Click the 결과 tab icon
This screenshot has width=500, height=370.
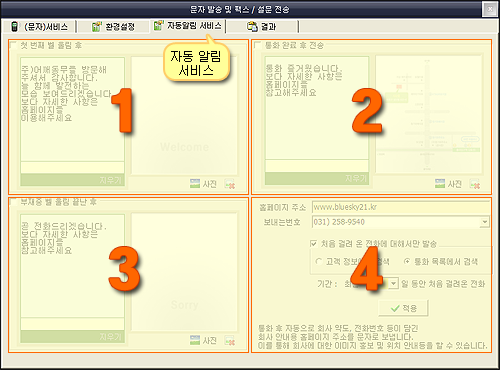point(252,26)
